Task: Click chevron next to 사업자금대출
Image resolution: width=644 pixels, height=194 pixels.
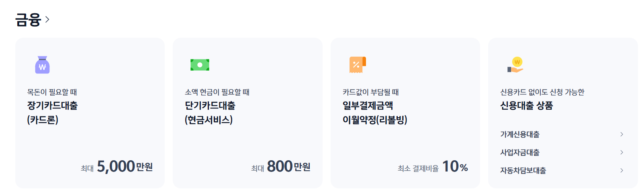Action: 622,152
